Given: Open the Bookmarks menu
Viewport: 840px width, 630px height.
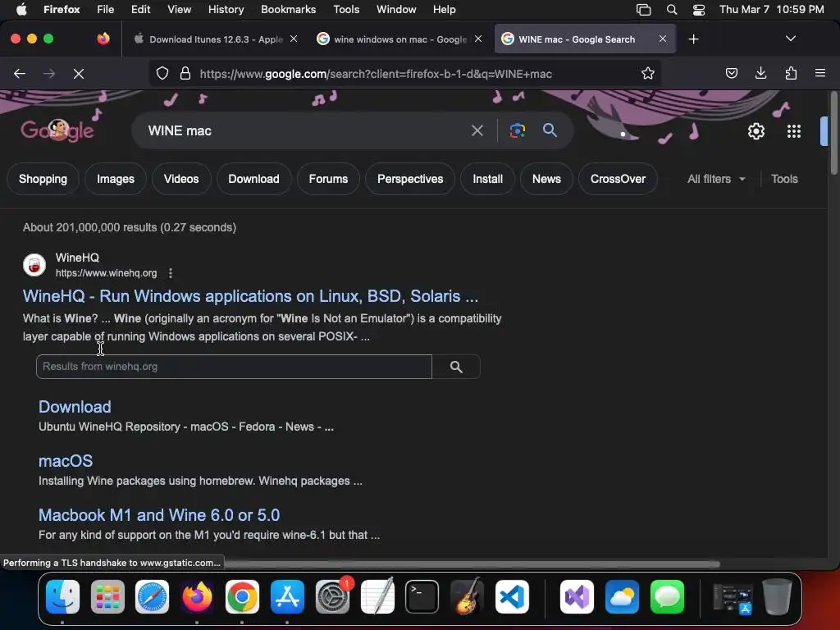Looking at the screenshot, I should [288, 10].
